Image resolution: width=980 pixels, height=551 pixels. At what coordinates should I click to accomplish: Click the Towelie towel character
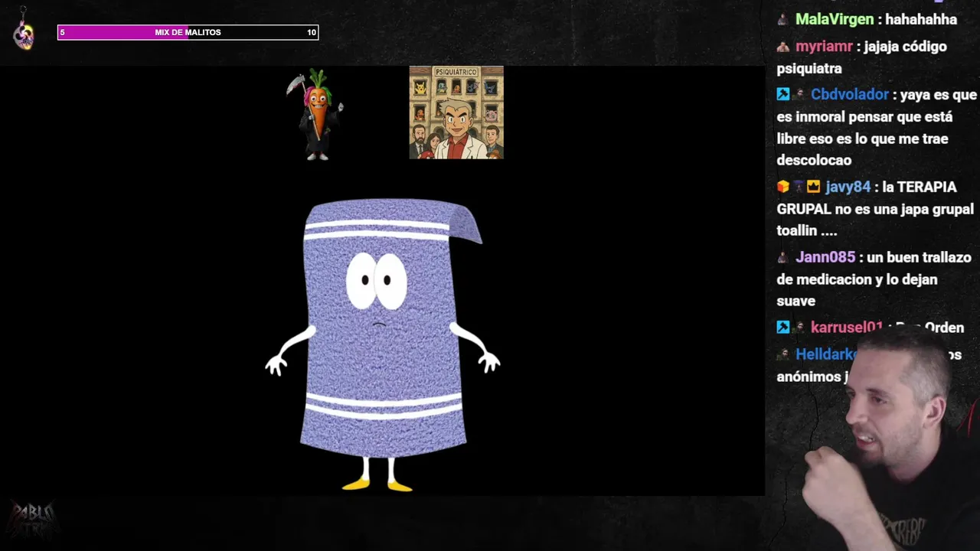(x=383, y=344)
